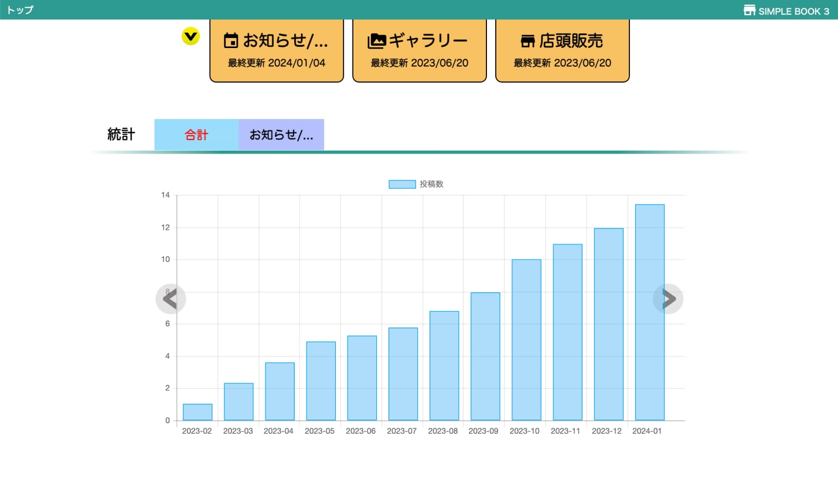Open the 店頭販売 card
This screenshot has height=504, width=838.
563,50
